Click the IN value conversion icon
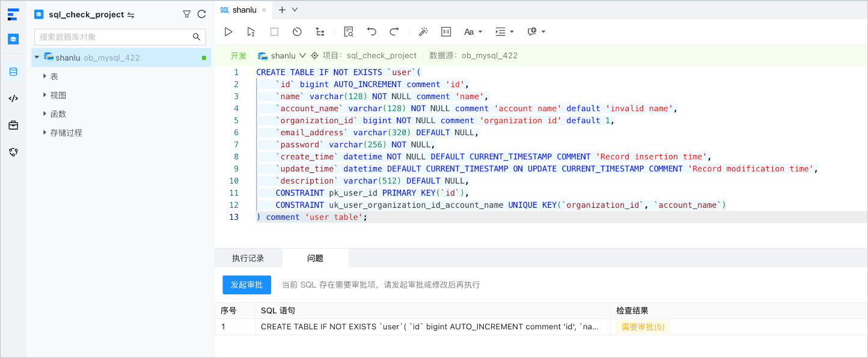This screenshot has width=868, height=358. (x=446, y=31)
